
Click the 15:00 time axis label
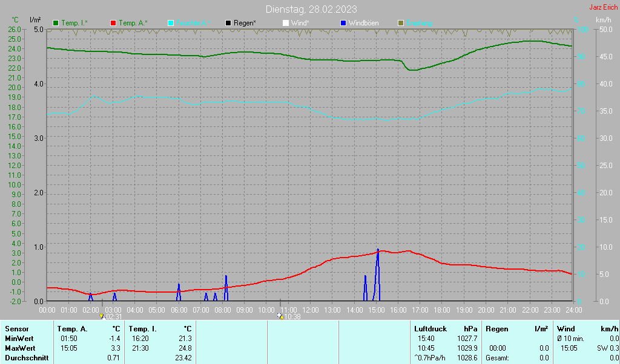point(376,310)
